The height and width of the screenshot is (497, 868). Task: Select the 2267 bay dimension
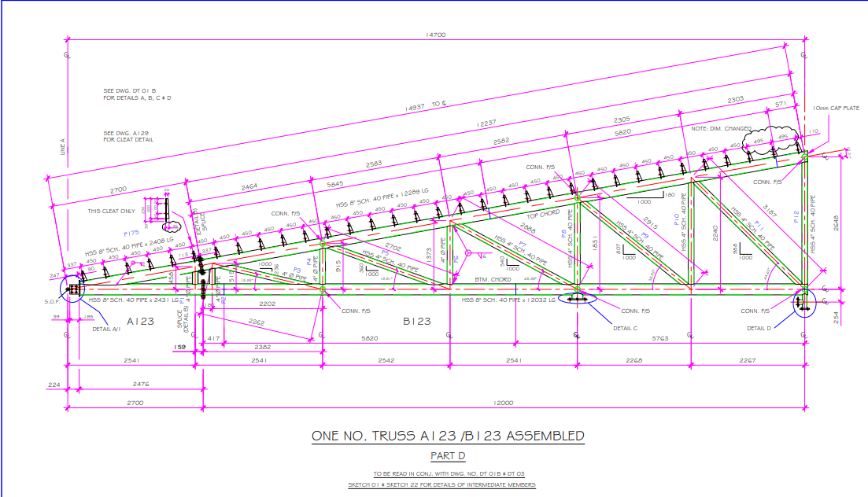pyautogui.click(x=748, y=360)
